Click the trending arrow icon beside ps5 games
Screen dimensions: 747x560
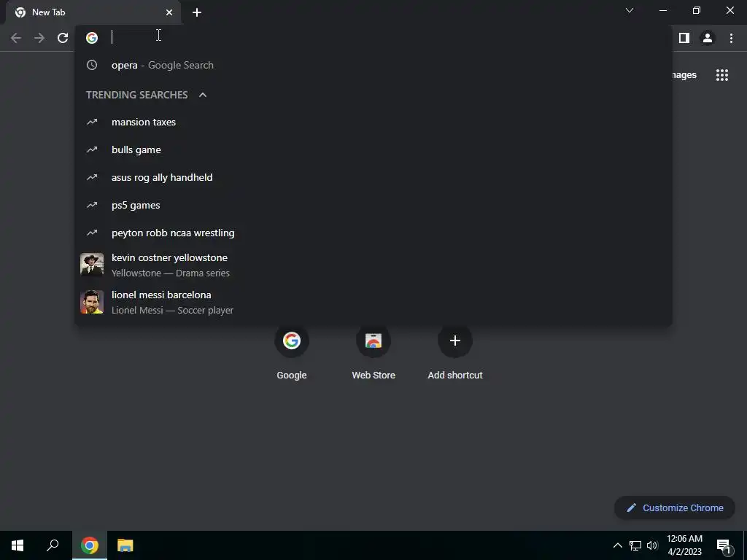[x=92, y=205]
